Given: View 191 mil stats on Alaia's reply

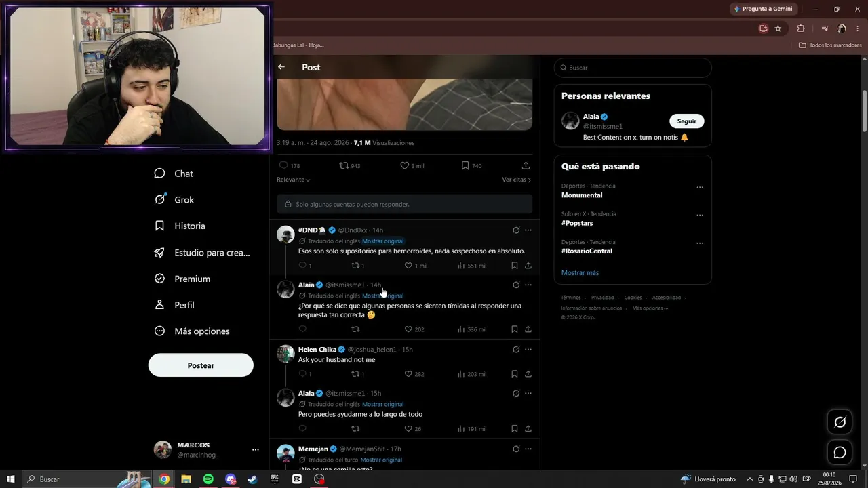Looking at the screenshot, I should tap(472, 429).
